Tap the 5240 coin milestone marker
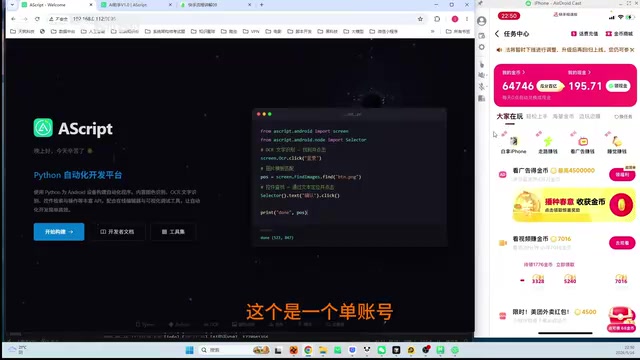640x360 pixels. coord(570,280)
